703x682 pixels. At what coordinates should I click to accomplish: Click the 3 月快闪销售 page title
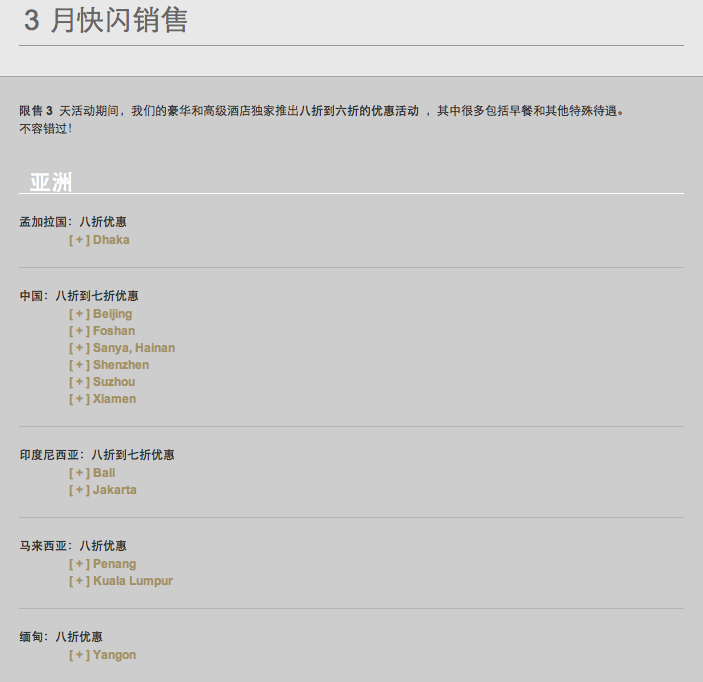106,20
